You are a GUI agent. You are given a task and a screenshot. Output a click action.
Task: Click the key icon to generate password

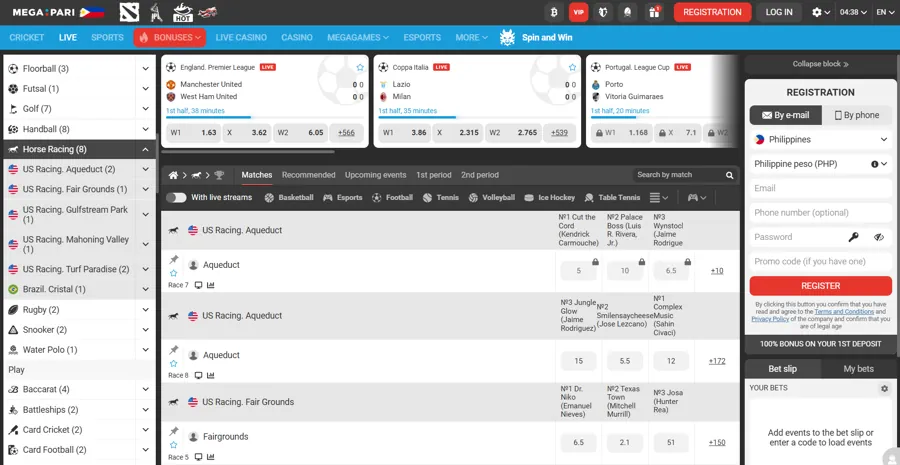coord(854,237)
